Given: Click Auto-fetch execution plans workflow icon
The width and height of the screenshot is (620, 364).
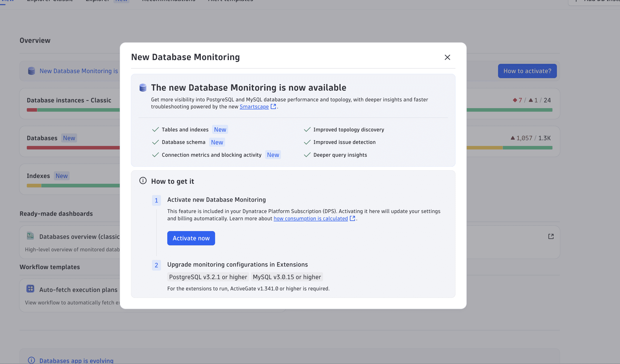Looking at the screenshot, I should [x=30, y=289].
